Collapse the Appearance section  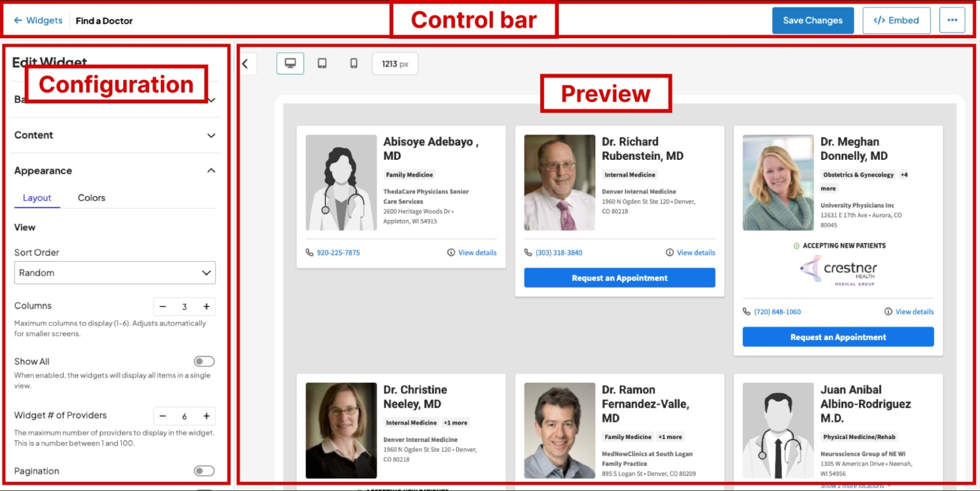[211, 170]
